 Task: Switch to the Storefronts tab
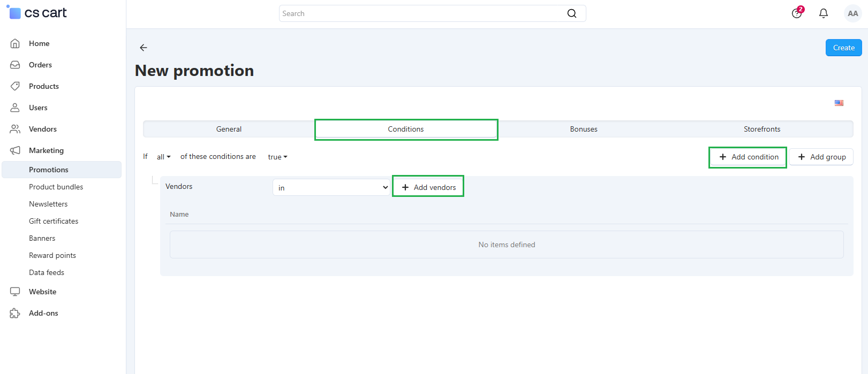coord(762,129)
